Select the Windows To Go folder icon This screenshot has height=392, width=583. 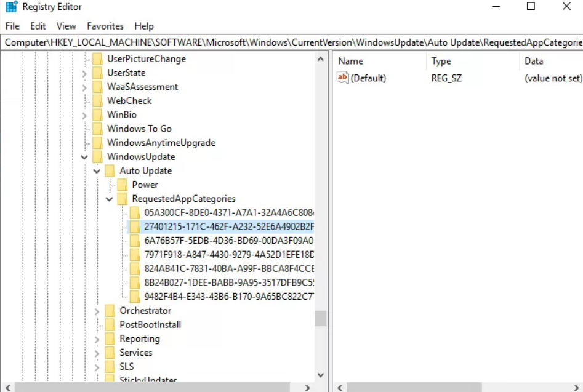tap(97, 129)
